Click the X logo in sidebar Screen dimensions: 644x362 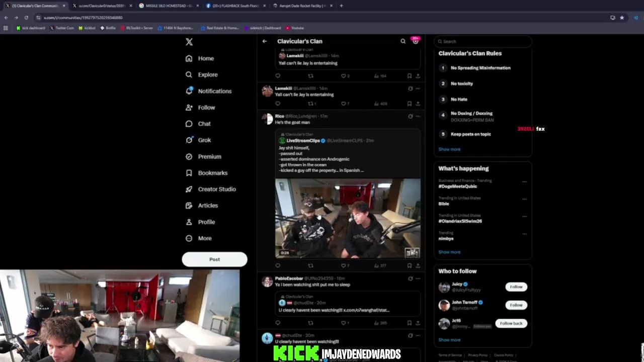pyautogui.click(x=189, y=42)
